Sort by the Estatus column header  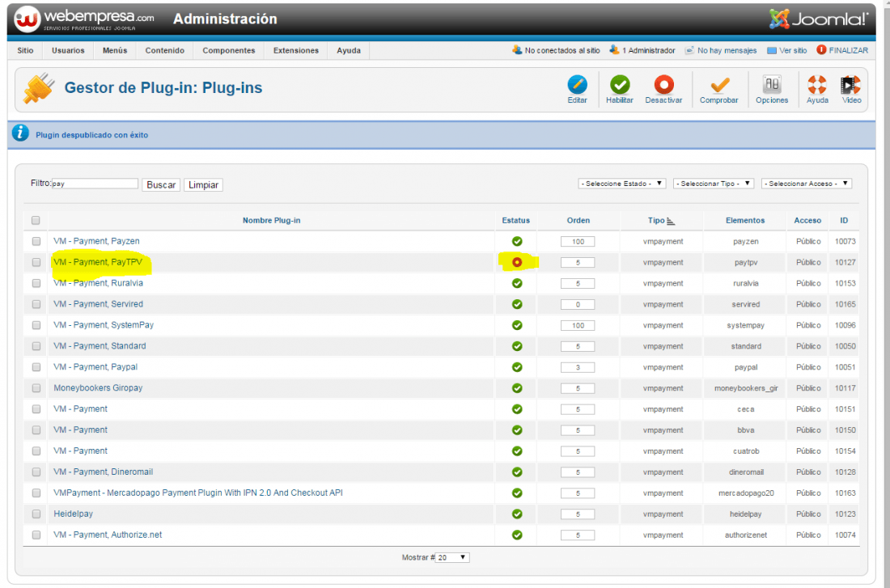516,220
